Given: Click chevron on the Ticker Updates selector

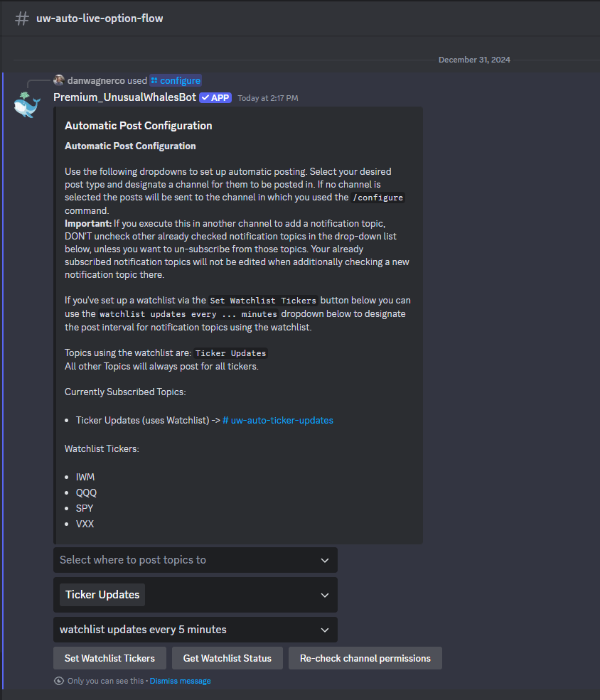Looking at the screenshot, I should (325, 595).
